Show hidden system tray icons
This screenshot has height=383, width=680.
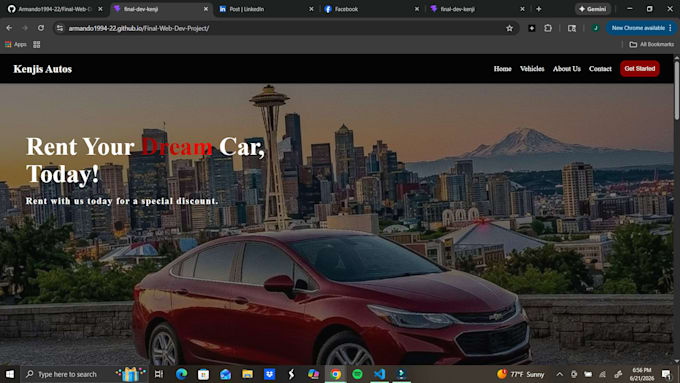(560, 374)
